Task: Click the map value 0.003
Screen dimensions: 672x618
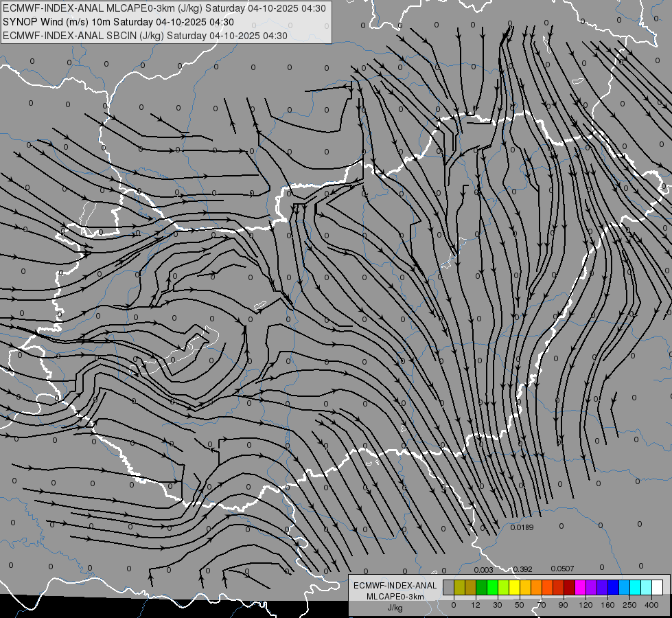Action: 483,570
